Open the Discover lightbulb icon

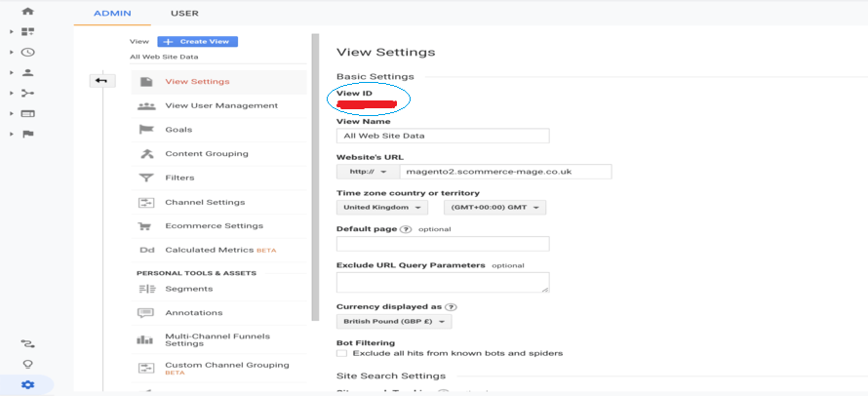(x=27, y=365)
